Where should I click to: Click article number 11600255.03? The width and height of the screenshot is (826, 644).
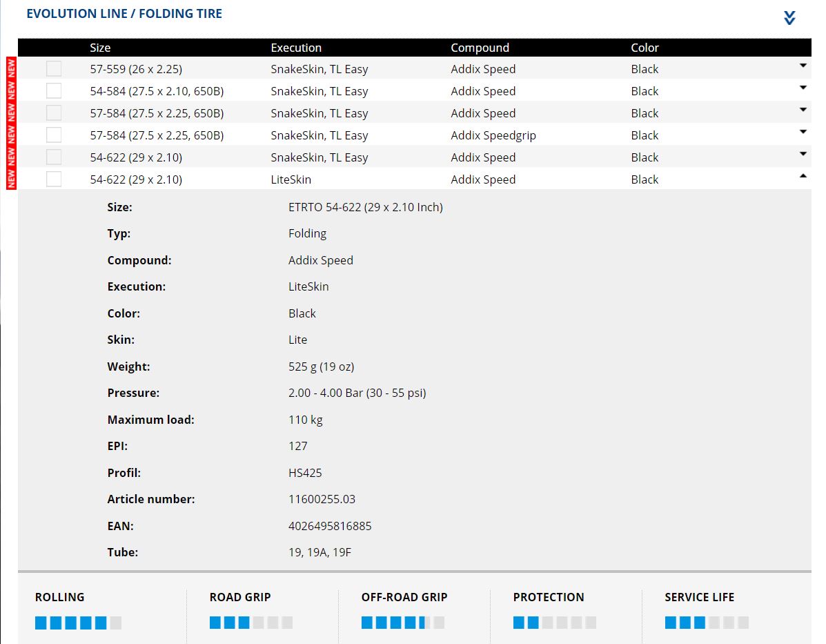322,499
